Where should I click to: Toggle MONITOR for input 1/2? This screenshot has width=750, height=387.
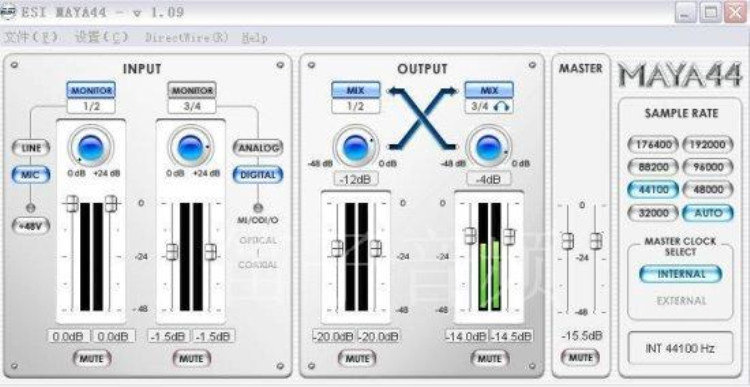pyautogui.click(x=91, y=90)
